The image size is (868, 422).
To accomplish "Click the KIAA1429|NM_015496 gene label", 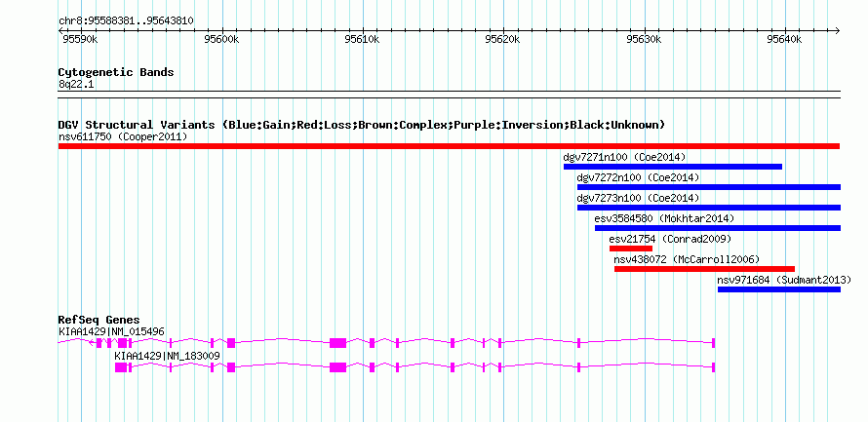I will click(111, 331).
